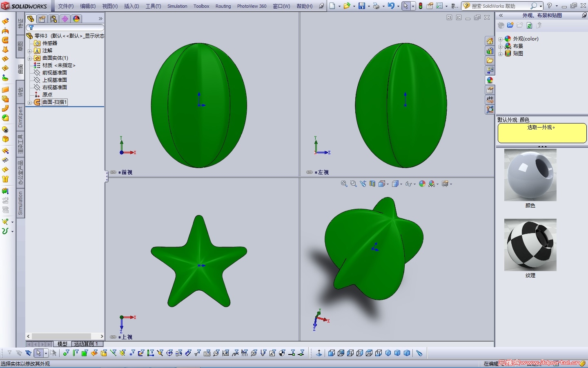This screenshot has width=588, height=368.
Task: Toggle the Filter Planes button
Action: pyautogui.click(x=122, y=353)
